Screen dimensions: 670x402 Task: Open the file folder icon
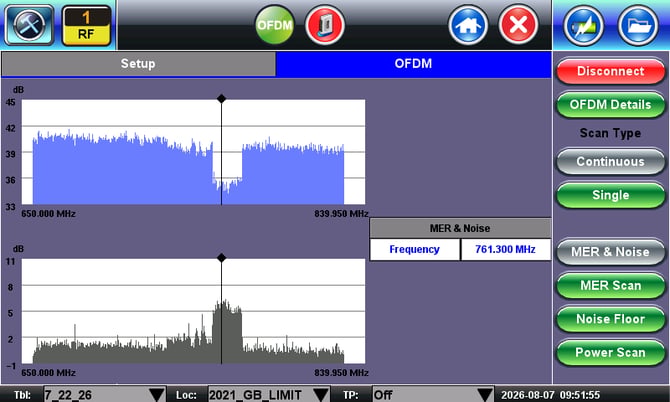point(638,26)
